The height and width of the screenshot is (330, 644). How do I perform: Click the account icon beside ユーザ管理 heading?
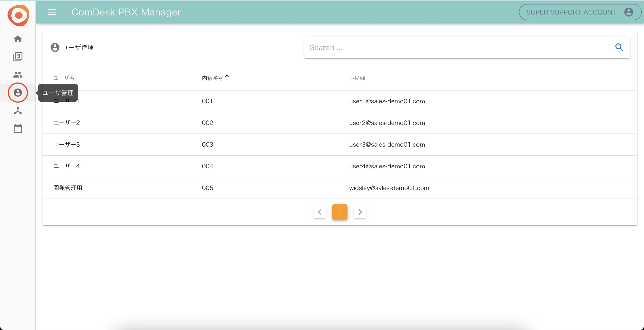(55, 47)
